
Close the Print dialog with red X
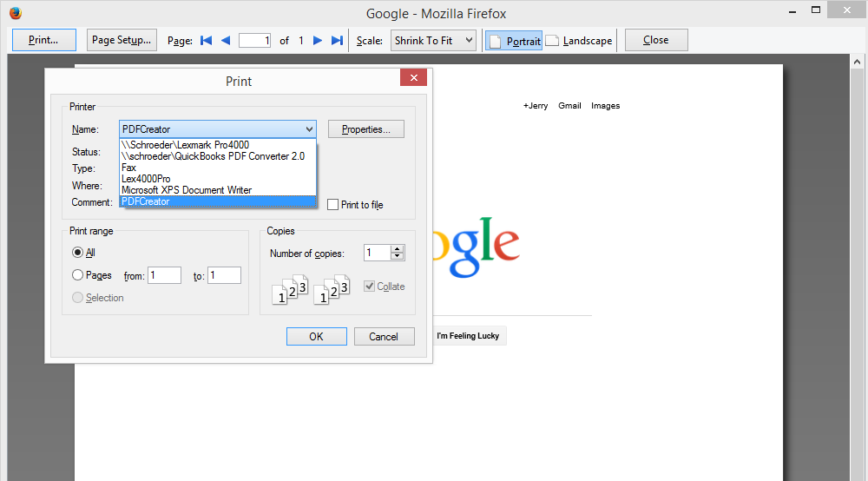pos(413,77)
